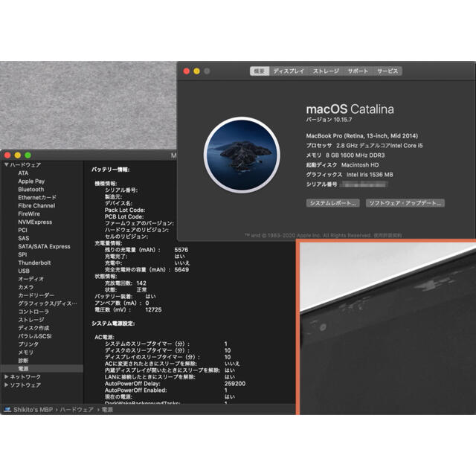Maximize the System Information window with green button

pyautogui.click(x=28, y=155)
